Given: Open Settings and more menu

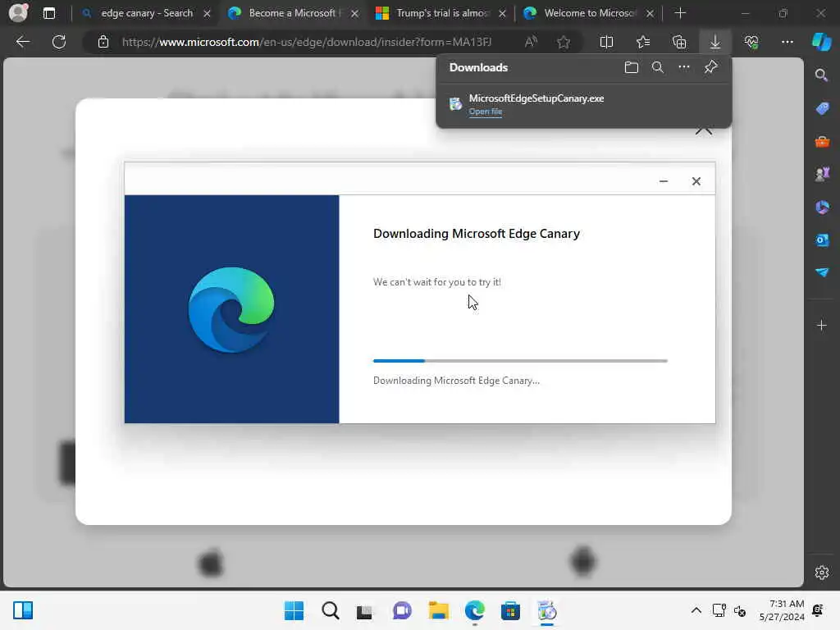Looking at the screenshot, I should 787,42.
